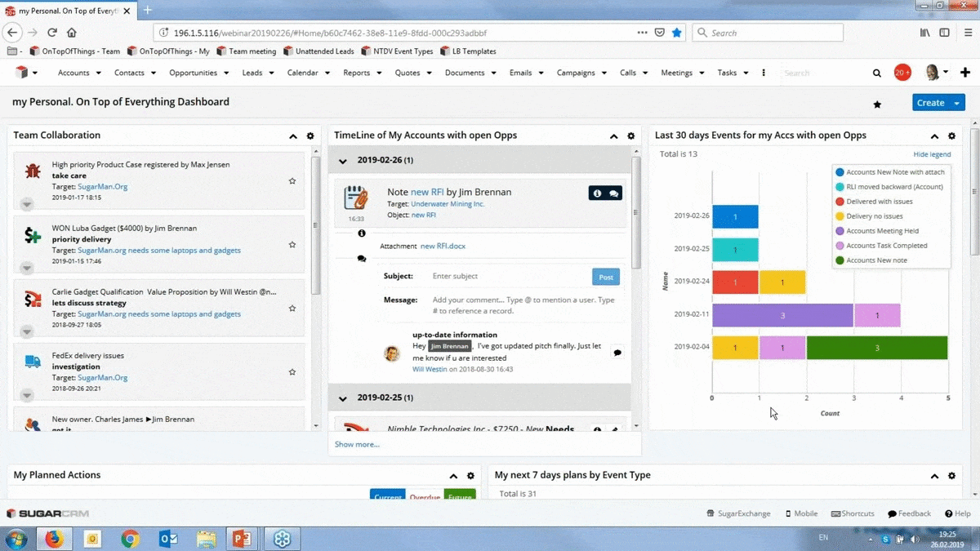The height and width of the screenshot is (551, 980).
Task: Open My next 7 days plans gear settings
Action: pyautogui.click(x=952, y=476)
